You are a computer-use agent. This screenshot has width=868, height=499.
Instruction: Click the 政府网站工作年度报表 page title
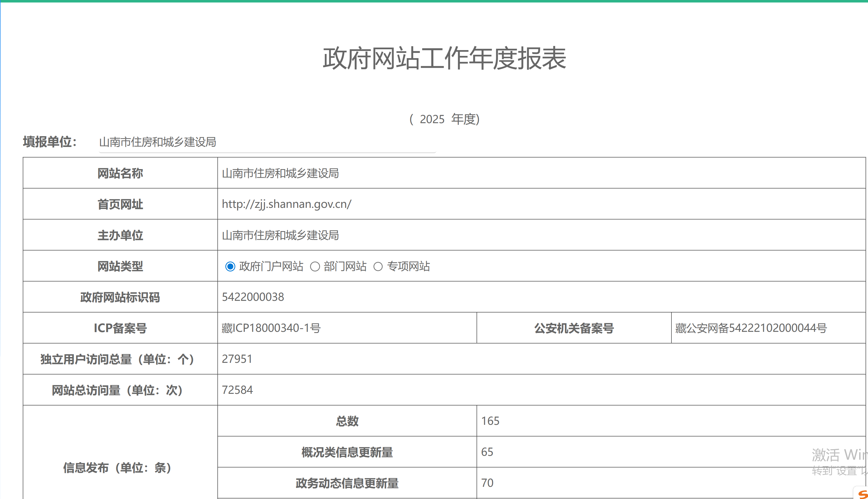444,58
